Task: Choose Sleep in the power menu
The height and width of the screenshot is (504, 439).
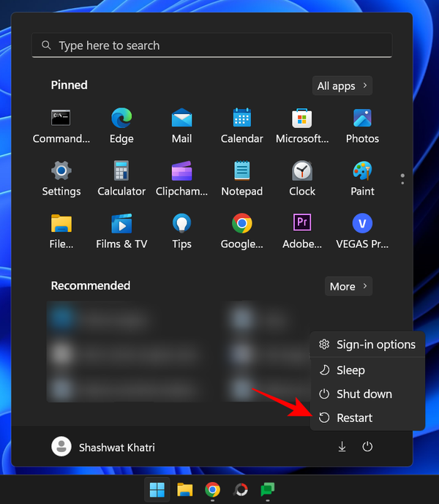Action: pos(350,370)
